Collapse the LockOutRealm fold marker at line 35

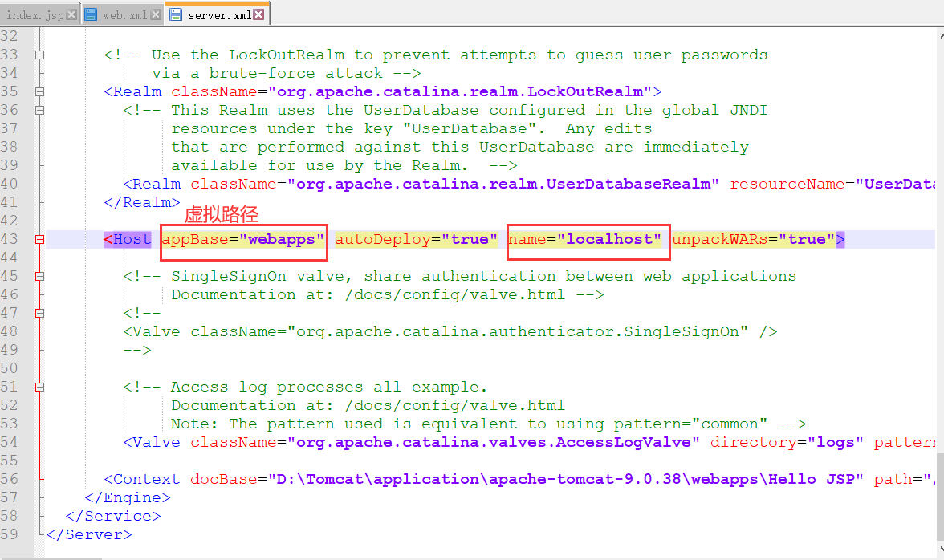click(39, 91)
